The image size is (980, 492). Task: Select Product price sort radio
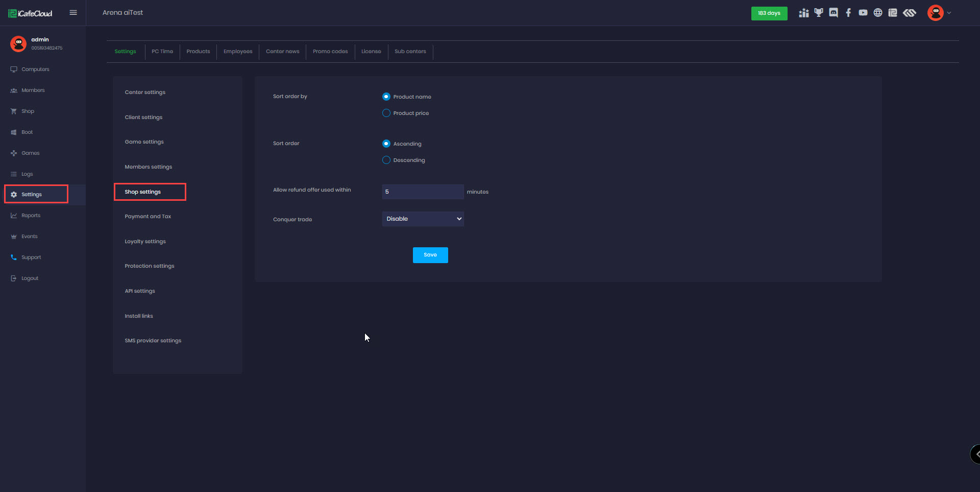pyautogui.click(x=386, y=113)
